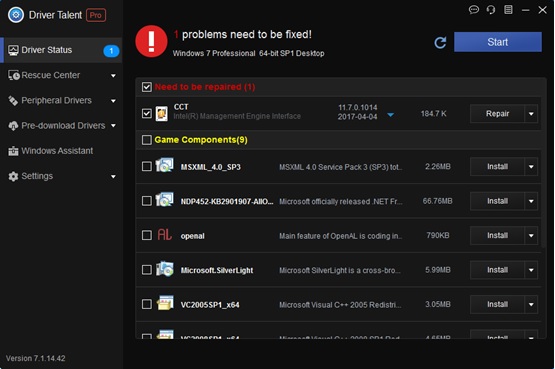Open the main menu list icon
This screenshot has height=369, width=555.
[508, 10]
